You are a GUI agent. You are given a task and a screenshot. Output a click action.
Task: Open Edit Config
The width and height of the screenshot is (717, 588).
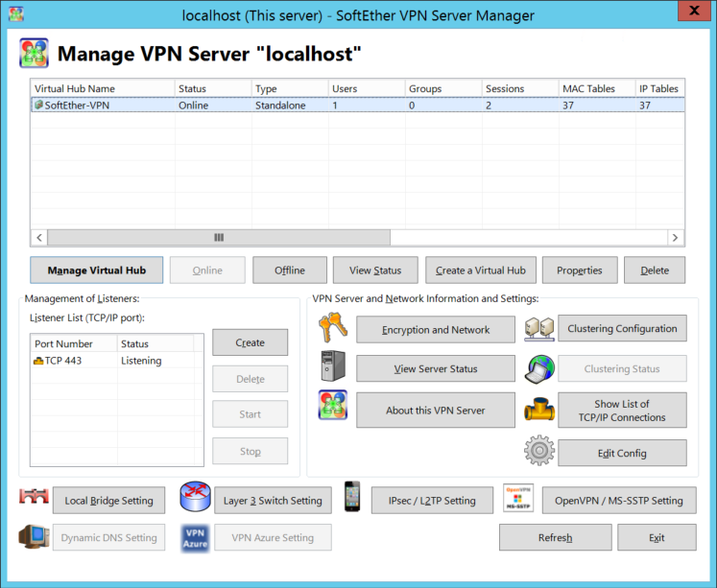622,453
